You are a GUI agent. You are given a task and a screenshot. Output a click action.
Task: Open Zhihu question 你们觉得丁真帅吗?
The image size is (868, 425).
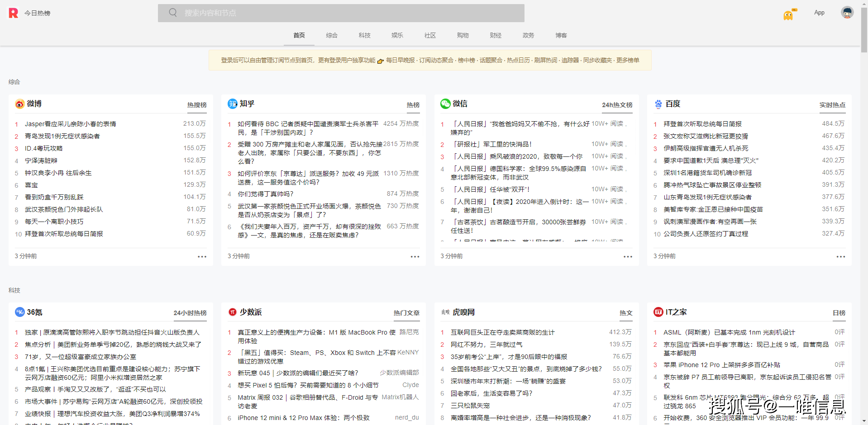(x=266, y=194)
